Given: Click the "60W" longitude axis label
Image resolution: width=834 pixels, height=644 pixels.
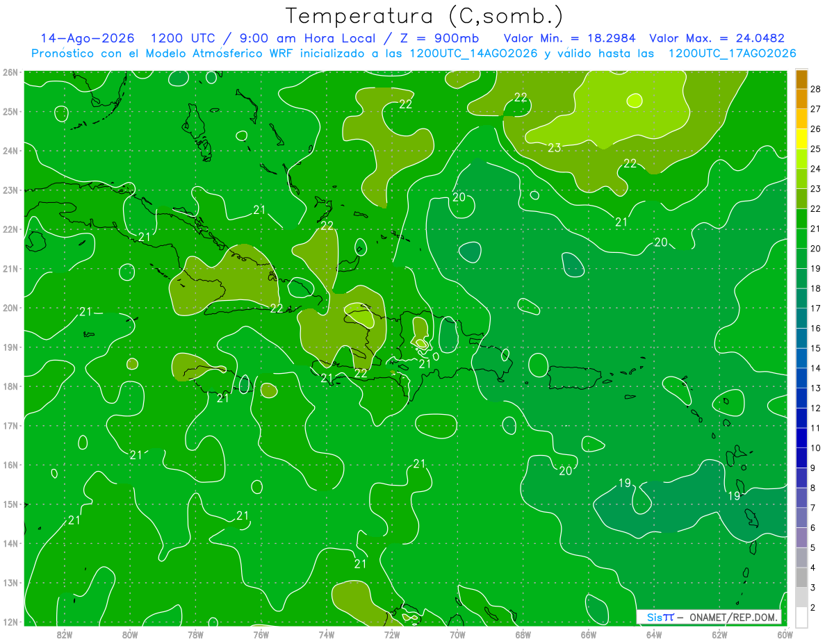Looking at the screenshot, I should [785, 634].
